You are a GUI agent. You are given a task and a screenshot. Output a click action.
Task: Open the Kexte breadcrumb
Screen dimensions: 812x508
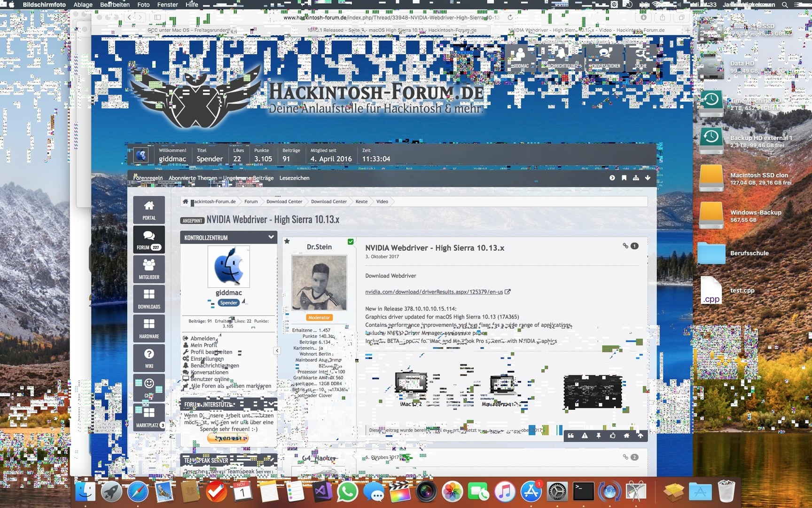pos(361,201)
